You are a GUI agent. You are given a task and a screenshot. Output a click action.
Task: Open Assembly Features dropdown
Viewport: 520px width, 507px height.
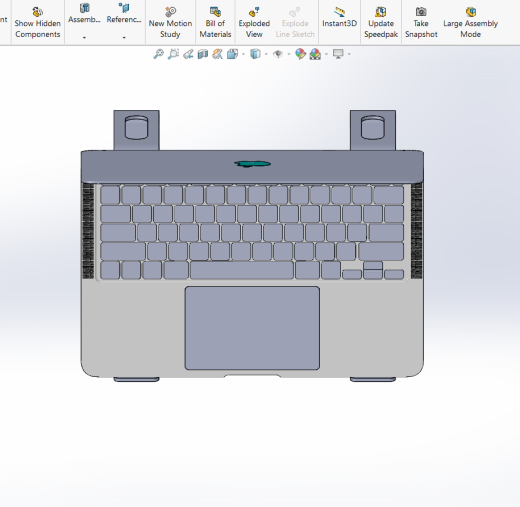[x=84, y=37]
